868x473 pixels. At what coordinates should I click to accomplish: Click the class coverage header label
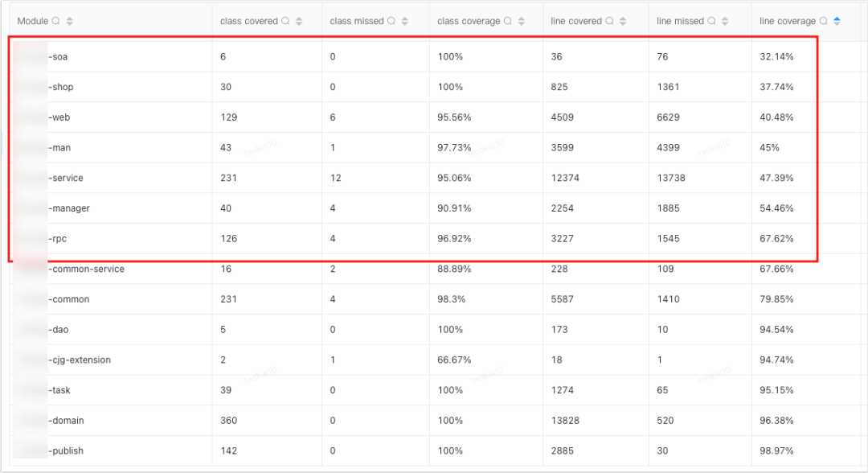[x=469, y=21]
